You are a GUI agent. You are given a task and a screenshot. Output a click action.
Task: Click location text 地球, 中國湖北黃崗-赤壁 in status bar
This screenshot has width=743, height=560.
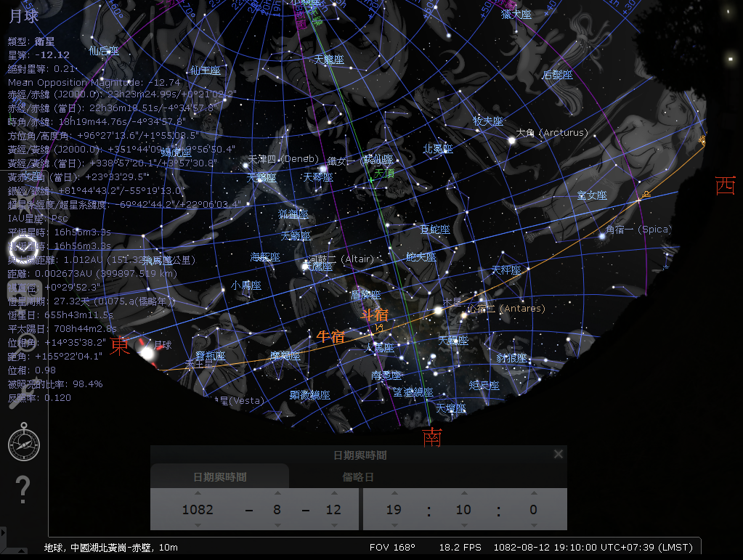click(x=98, y=548)
